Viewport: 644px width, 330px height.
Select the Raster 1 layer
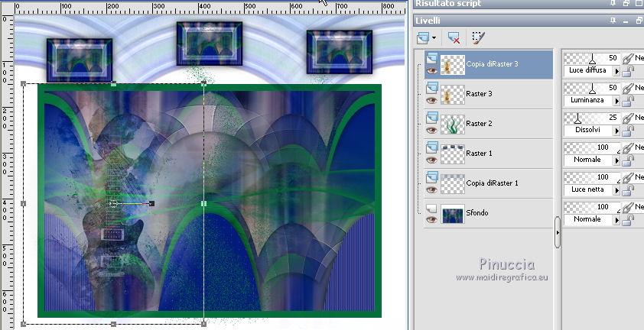(x=480, y=154)
